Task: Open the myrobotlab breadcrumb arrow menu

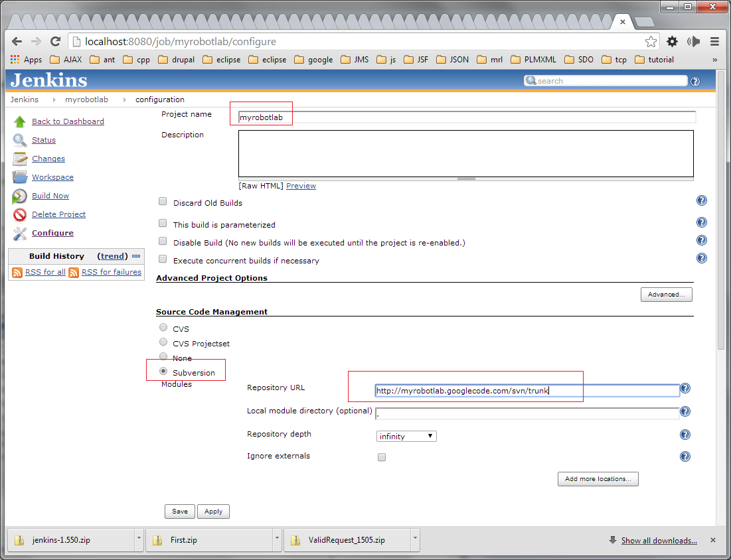Action: 124,100
